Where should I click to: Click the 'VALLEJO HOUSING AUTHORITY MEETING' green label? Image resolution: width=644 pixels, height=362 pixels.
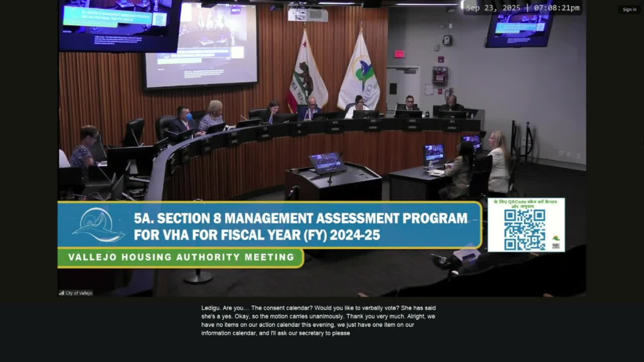181,257
